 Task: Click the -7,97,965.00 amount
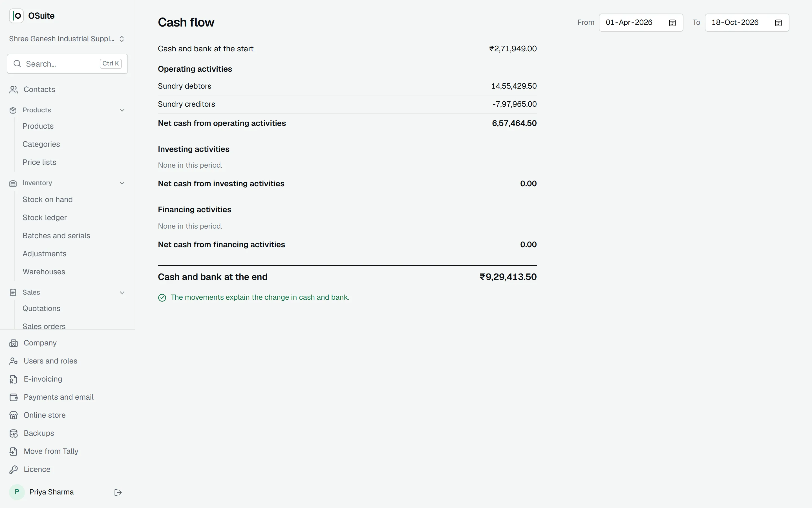coord(514,104)
